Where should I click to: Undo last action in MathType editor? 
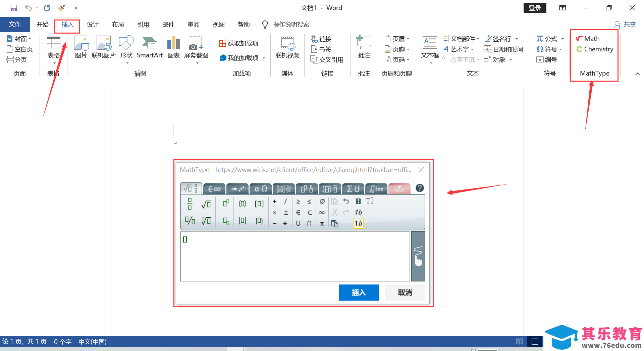346,201
